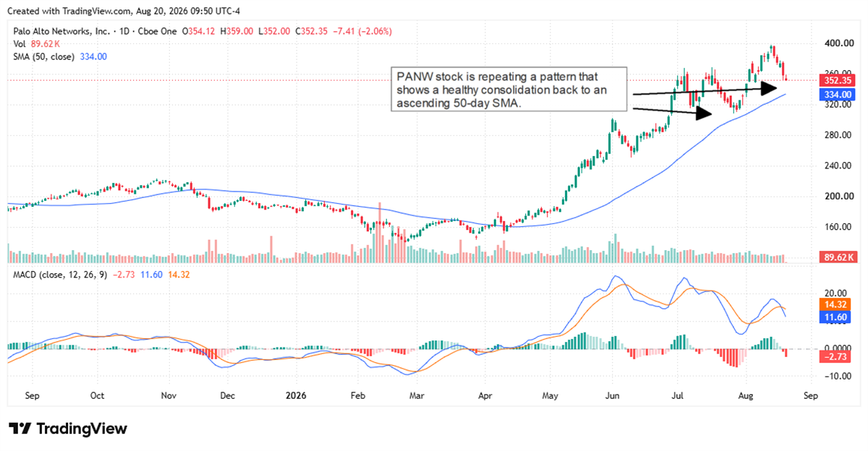Click the change value −7.41 (−2.06%)
868x451 pixels.
pyautogui.click(x=363, y=32)
